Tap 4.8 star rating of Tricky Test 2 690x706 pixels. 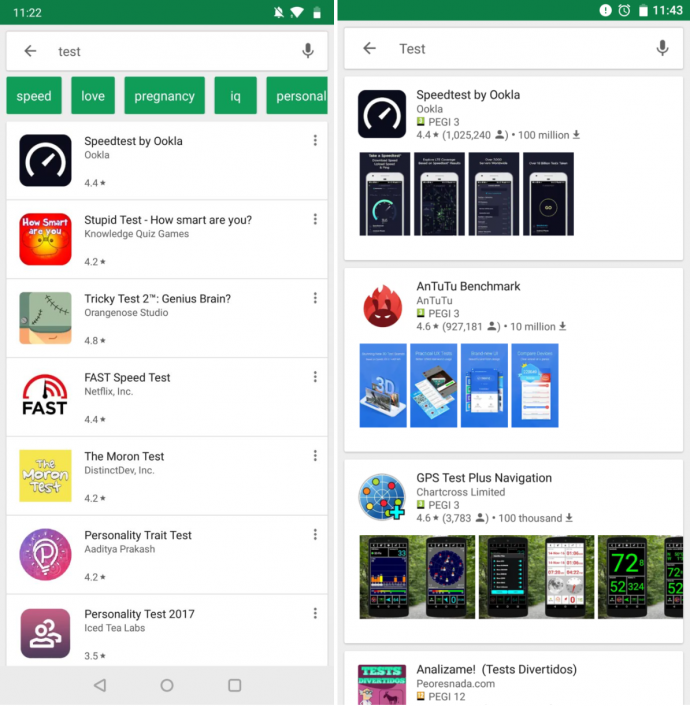click(95, 340)
